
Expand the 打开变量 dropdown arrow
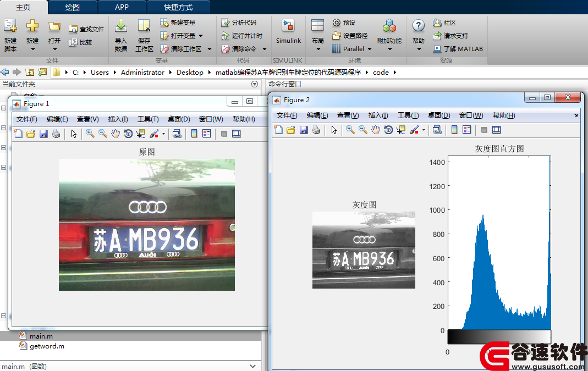coord(201,36)
